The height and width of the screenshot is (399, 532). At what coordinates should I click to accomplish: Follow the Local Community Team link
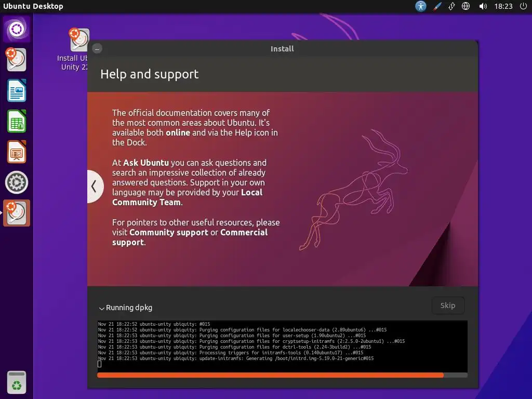point(187,197)
